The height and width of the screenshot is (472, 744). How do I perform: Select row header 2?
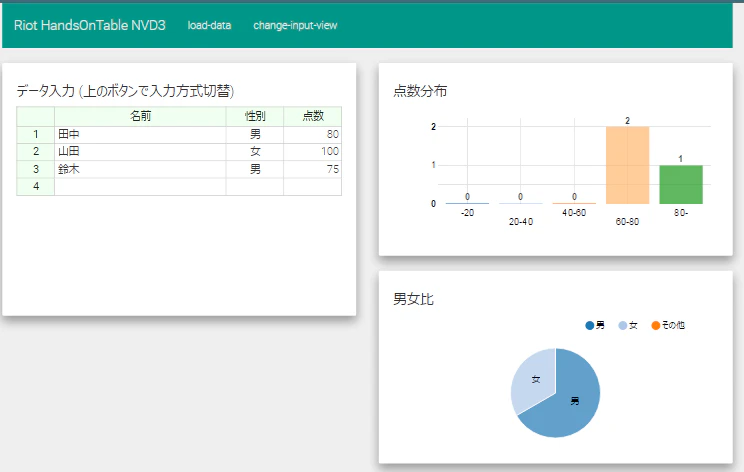(x=36, y=152)
